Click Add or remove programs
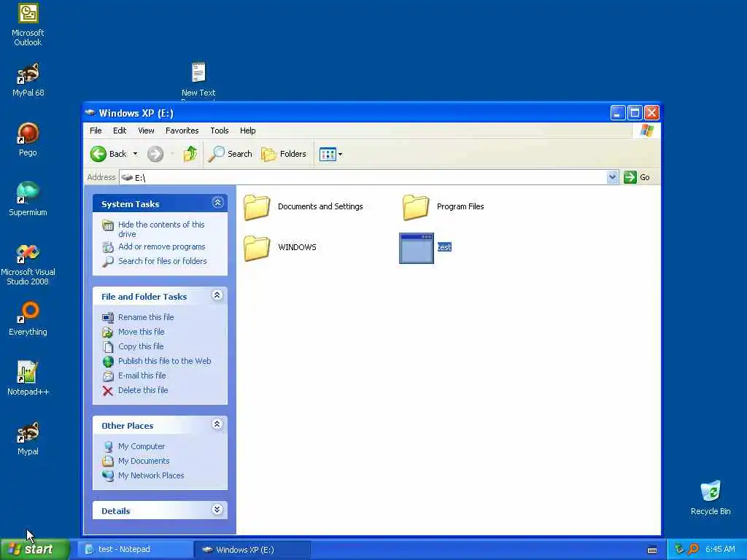The image size is (747, 560). point(162,246)
